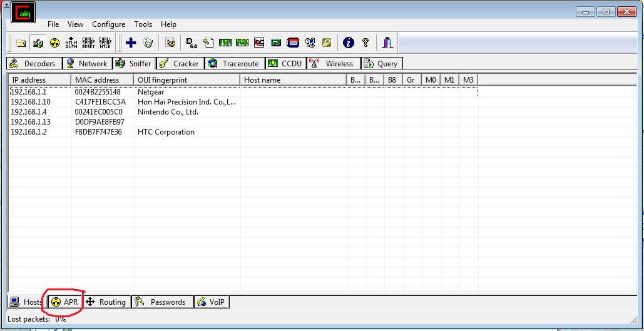Open the VNC password decoder icon
Viewport: 644px width, 331px height.
(x=259, y=43)
